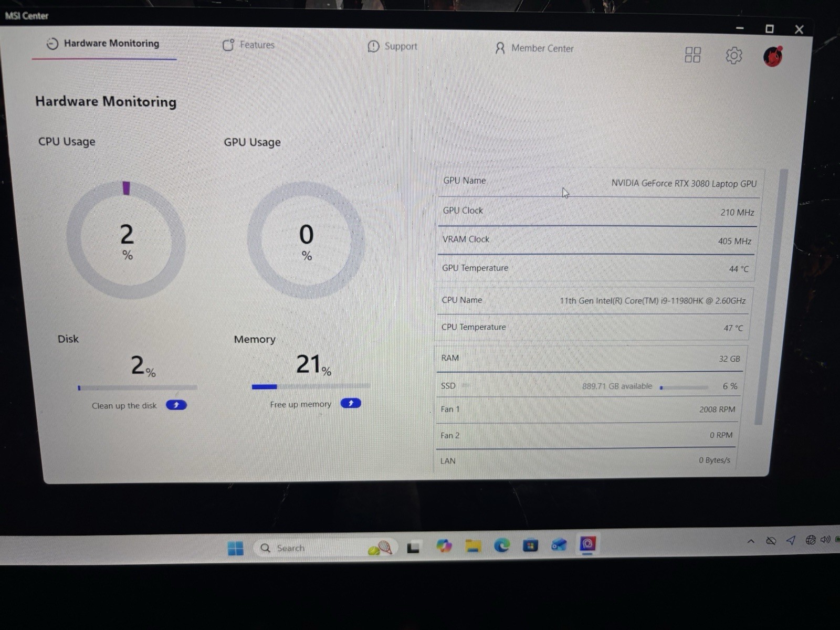The height and width of the screenshot is (630, 840).
Task: Click the CPU Temperature value 47 °C
Action: 733,328
